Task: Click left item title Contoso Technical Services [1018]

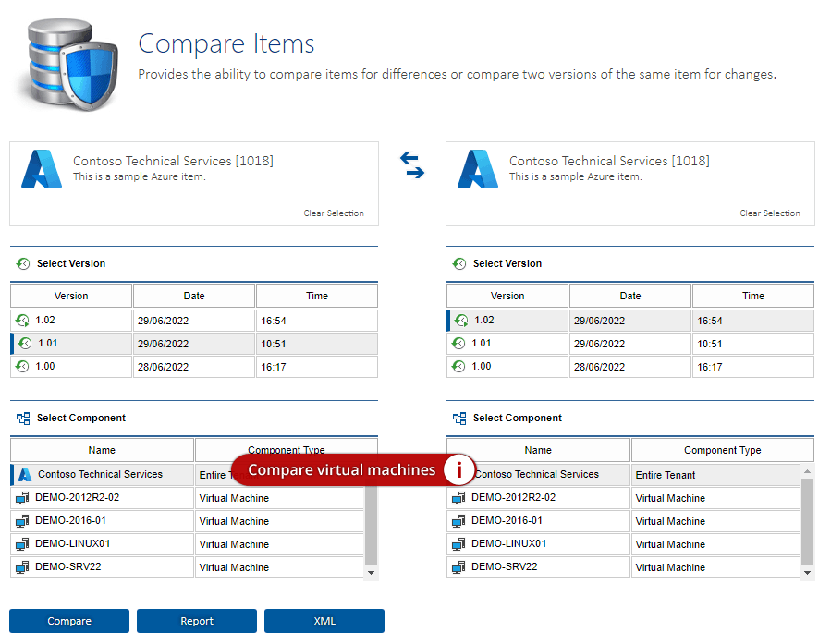Action: [x=173, y=161]
